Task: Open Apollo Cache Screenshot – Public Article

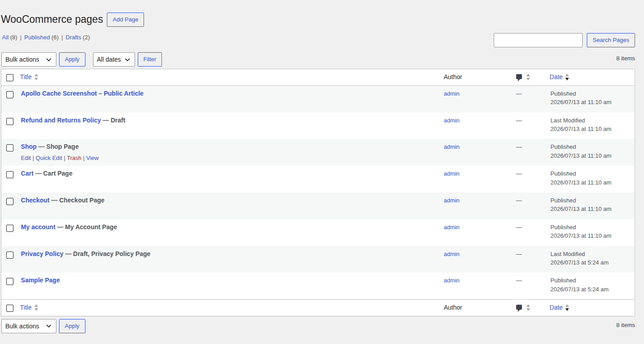Action: pos(82,93)
